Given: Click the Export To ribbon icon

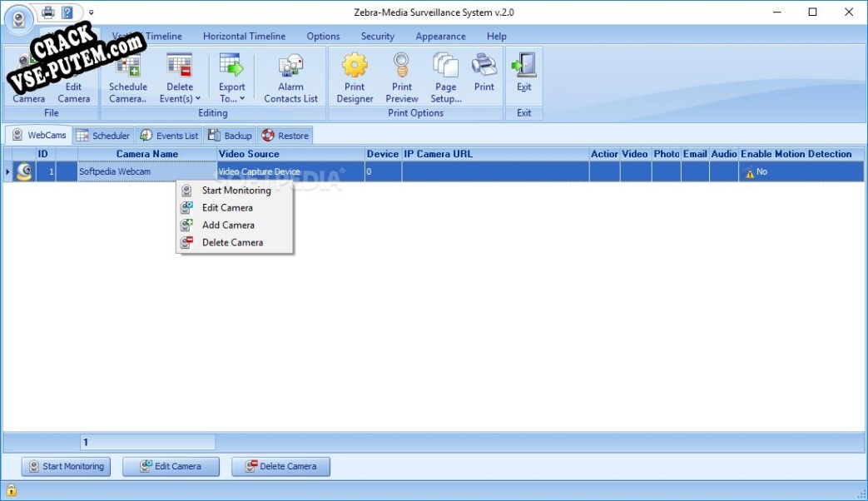Looking at the screenshot, I should (231, 65).
